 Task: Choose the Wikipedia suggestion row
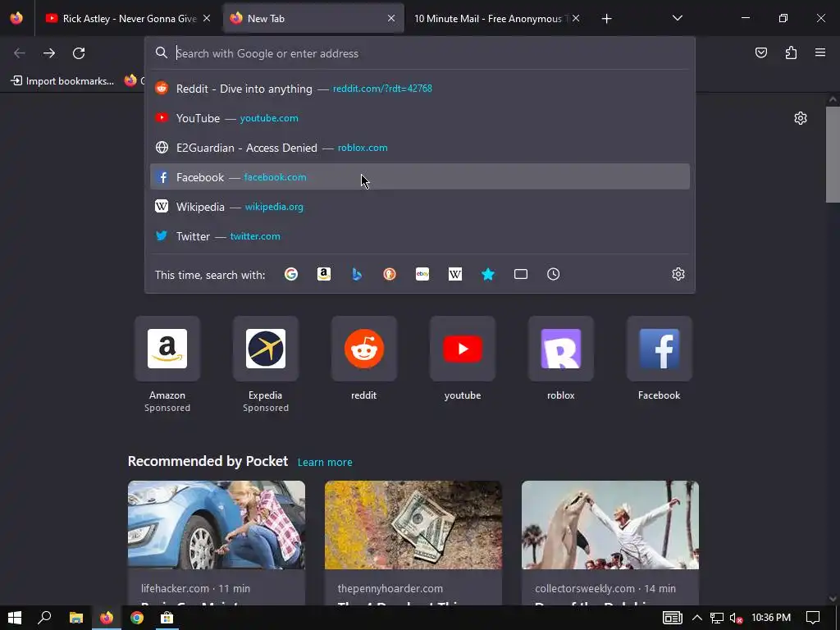(x=419, y=206)
